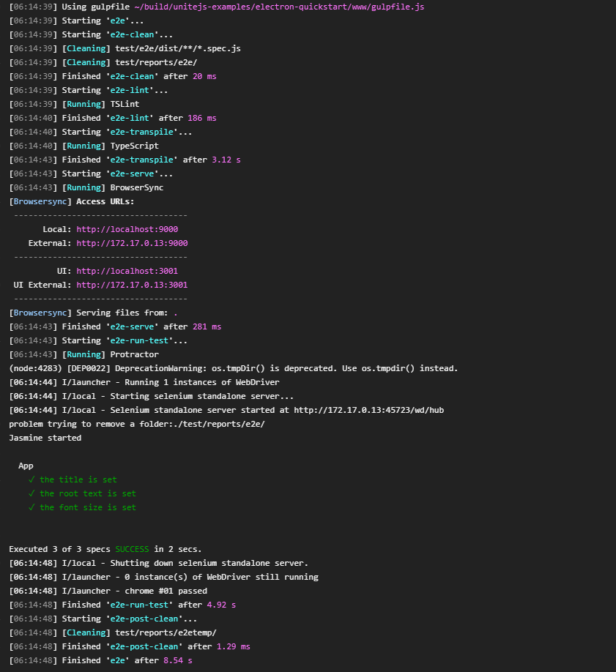The image size is (616, 672).
Task: Click check mark beside "the root text is set"
Action: [31, 493]
